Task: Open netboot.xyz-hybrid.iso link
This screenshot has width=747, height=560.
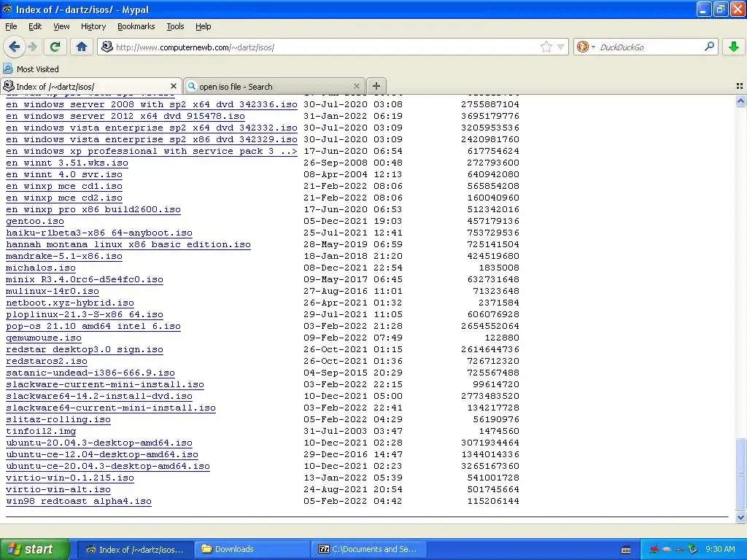Action: click(x=70, y=303)
